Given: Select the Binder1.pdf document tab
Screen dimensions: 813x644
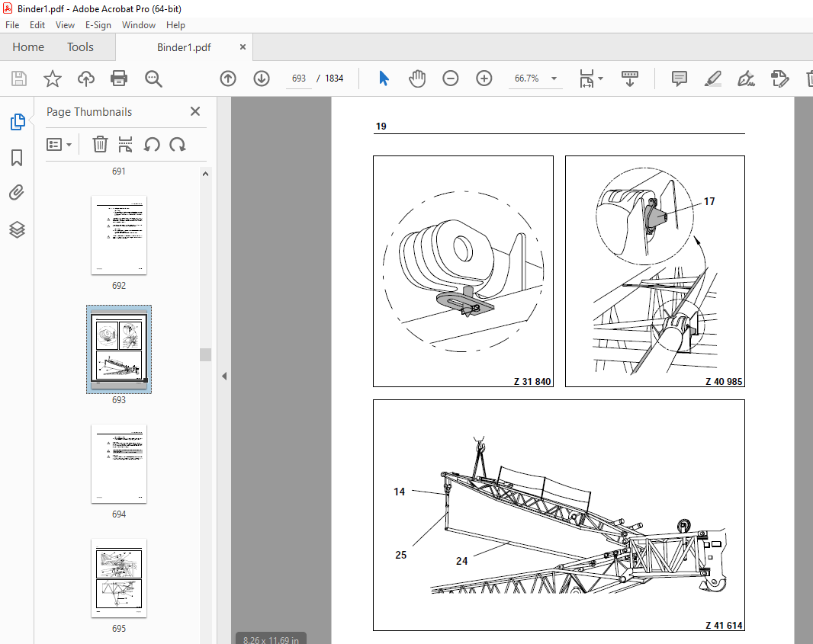Looking at the screenshot, I should 184,47.
